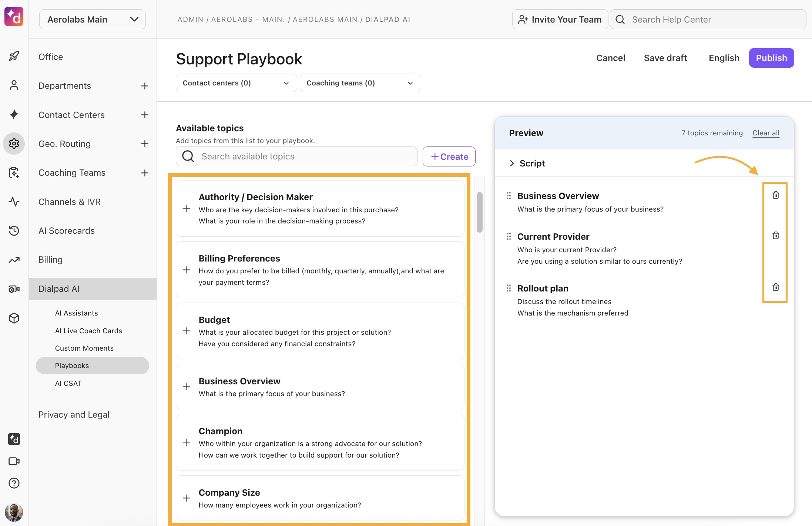The height and width of the screenshot is (526, 812).
Task: Open the video camera meetings icon
Action: pos(14,461)
